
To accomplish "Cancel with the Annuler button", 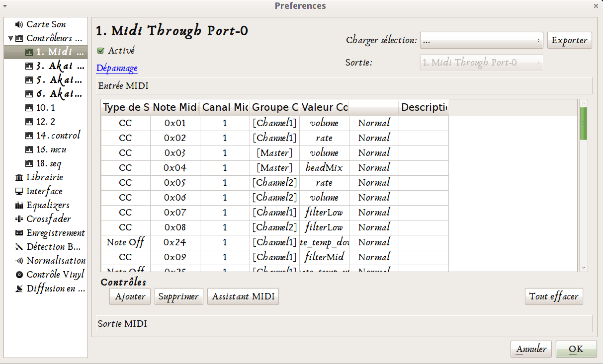I will pos(531,349).
